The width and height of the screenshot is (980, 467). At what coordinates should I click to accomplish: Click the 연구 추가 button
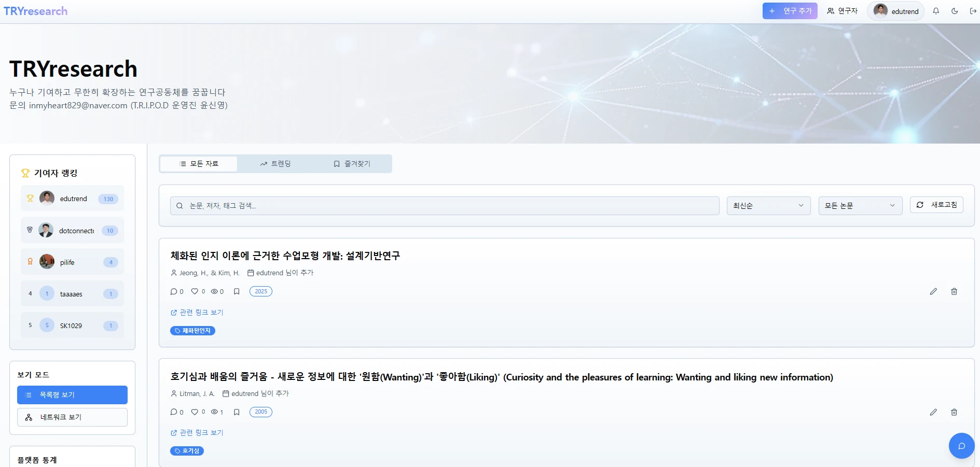tap(790, 11)
